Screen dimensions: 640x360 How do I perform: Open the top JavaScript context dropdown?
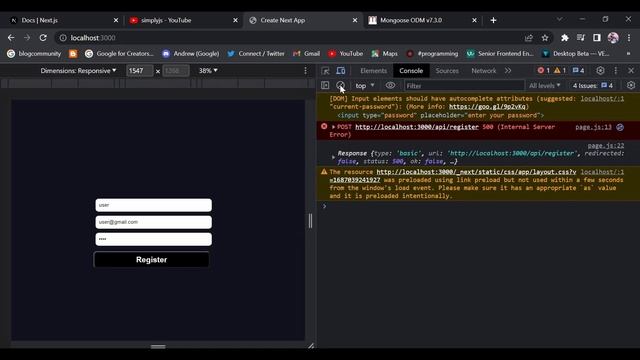pos(364,85)
